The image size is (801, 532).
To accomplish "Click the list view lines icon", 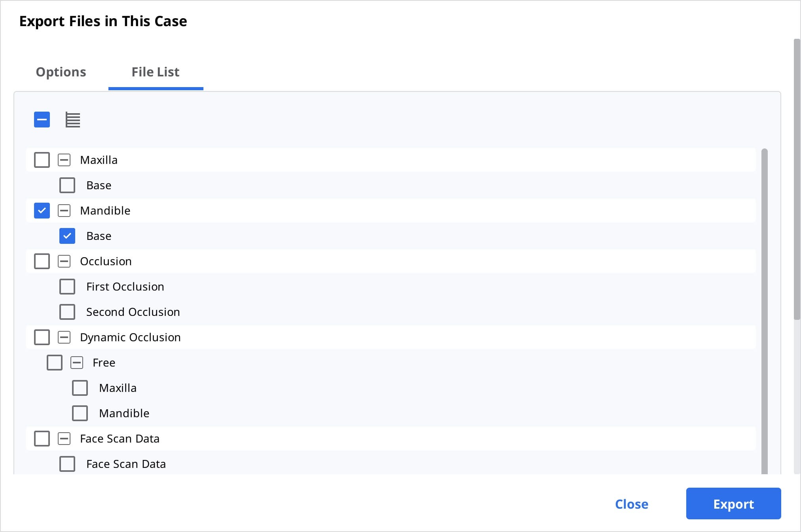I will click(73, 120).
